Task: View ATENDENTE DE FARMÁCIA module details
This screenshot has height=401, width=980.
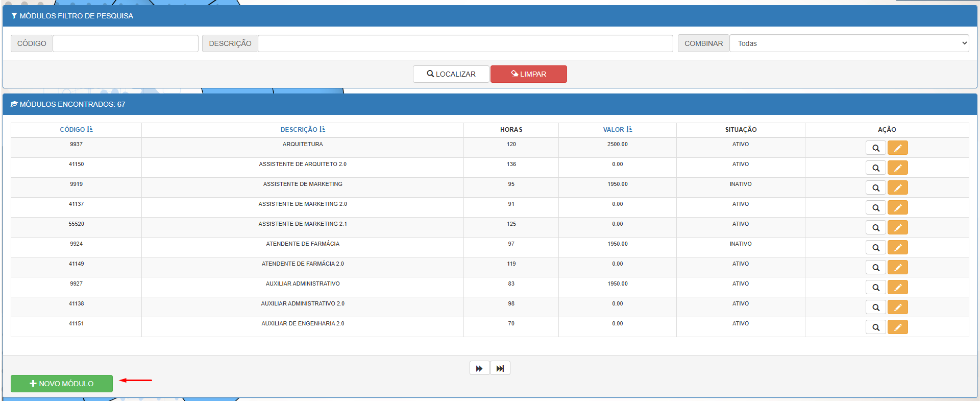Action: coord(875,248)
